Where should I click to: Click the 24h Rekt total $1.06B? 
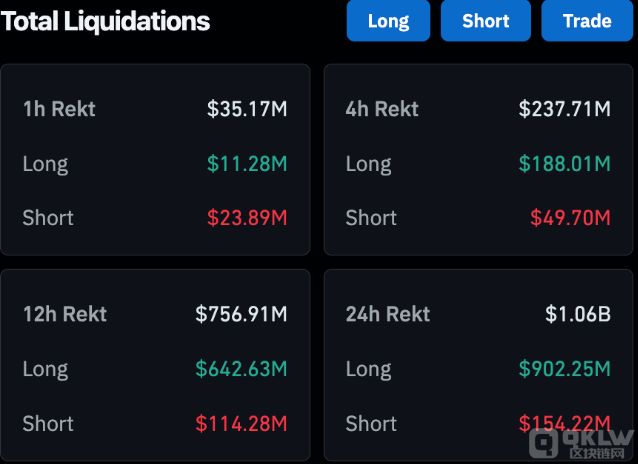coord(577,314)
